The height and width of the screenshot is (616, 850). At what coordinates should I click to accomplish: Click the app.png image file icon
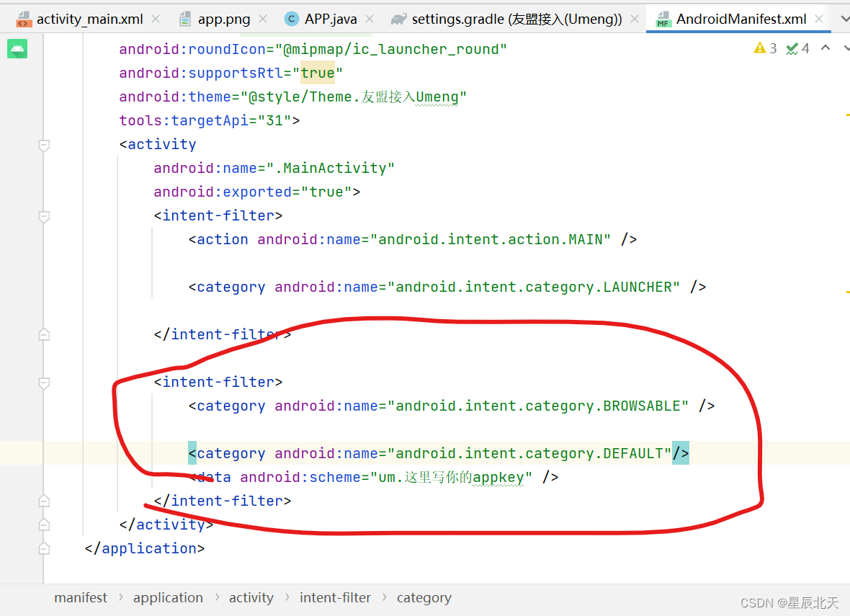185,19
